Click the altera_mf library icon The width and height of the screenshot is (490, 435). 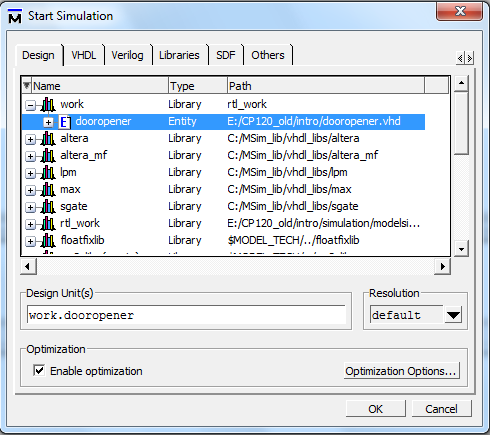48,156
